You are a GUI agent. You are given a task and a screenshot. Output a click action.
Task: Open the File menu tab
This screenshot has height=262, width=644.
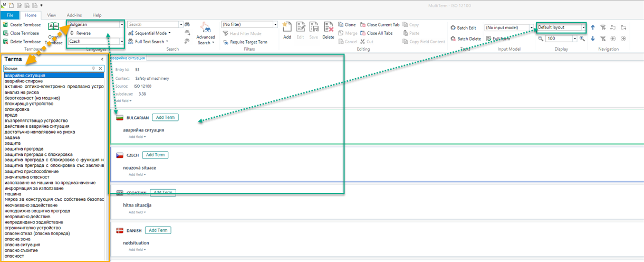(10, 15)
